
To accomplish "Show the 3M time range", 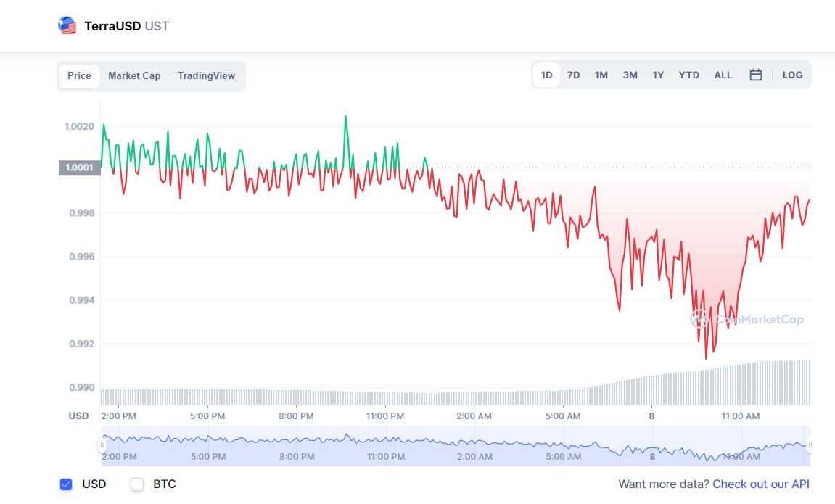I will [x=630, y=75].
